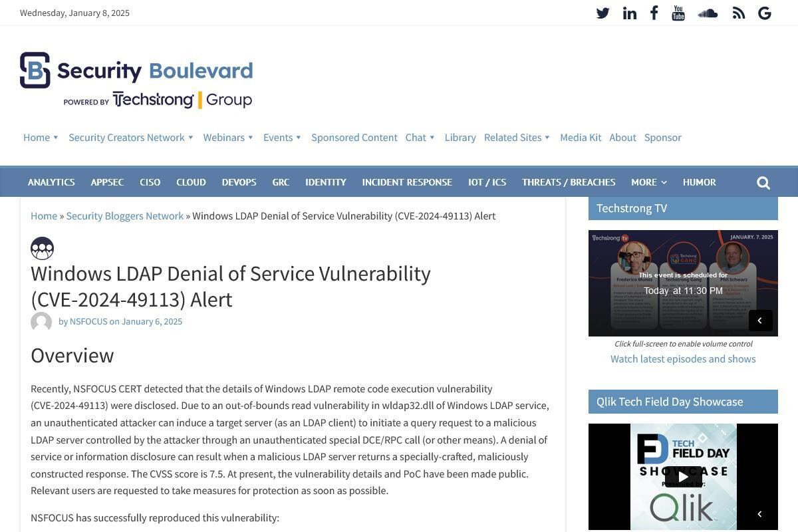Viewport: 798px width, 532px height.
Task: Open Watch latest episodes and shows
Action: click(x=683, y=359)
